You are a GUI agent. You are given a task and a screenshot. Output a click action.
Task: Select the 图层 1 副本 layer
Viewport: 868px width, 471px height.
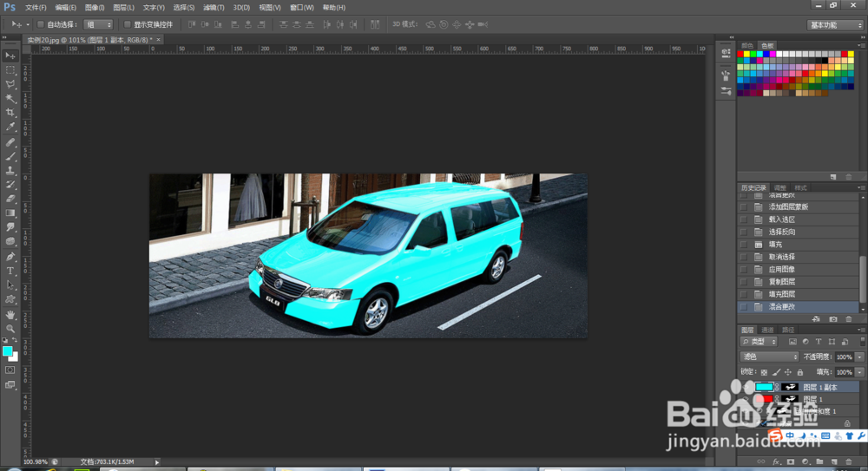[820, 387]
